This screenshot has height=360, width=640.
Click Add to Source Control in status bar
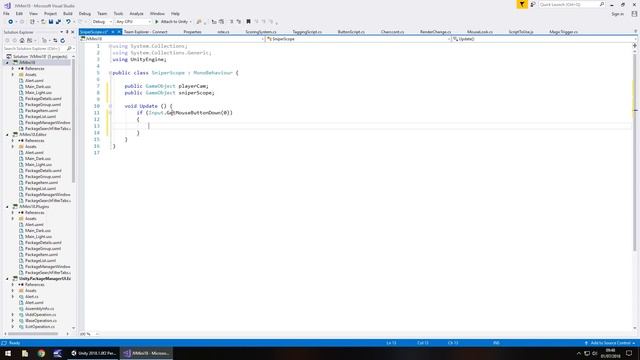[x=610, y=343]
